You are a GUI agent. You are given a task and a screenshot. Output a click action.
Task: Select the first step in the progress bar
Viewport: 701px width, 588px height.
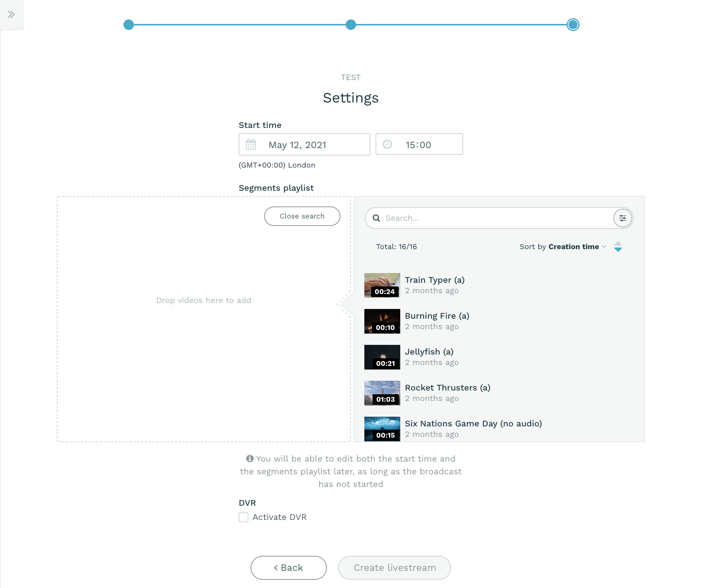tap(129, 25)
